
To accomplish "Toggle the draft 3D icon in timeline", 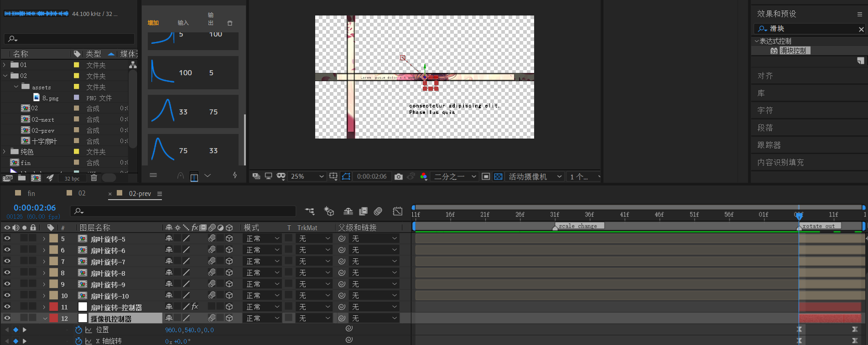I will (x=329, y=211).
